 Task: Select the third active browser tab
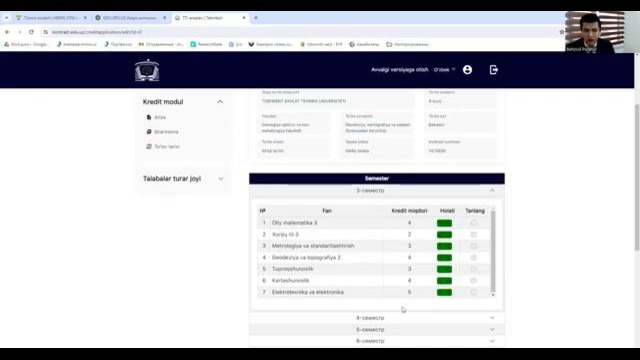pos(210,18)
